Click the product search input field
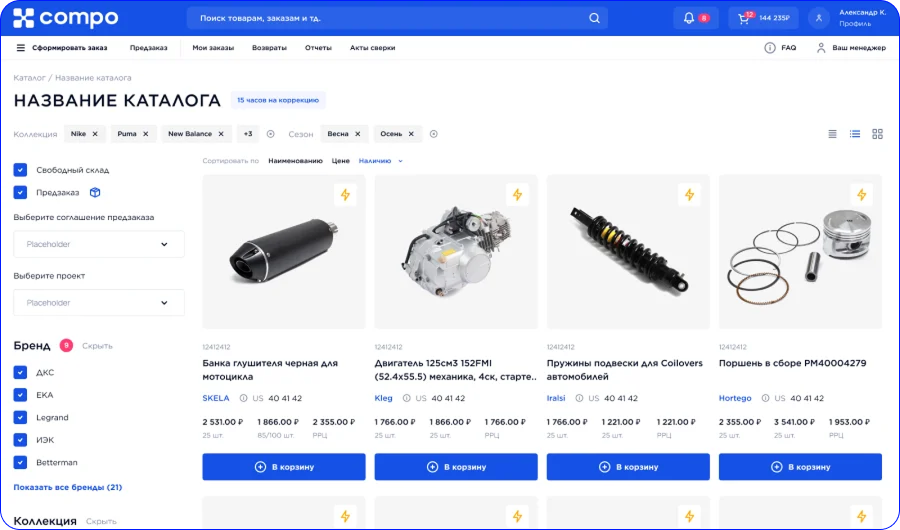Screen dimensions: 900x530 (x=385, y=18)
